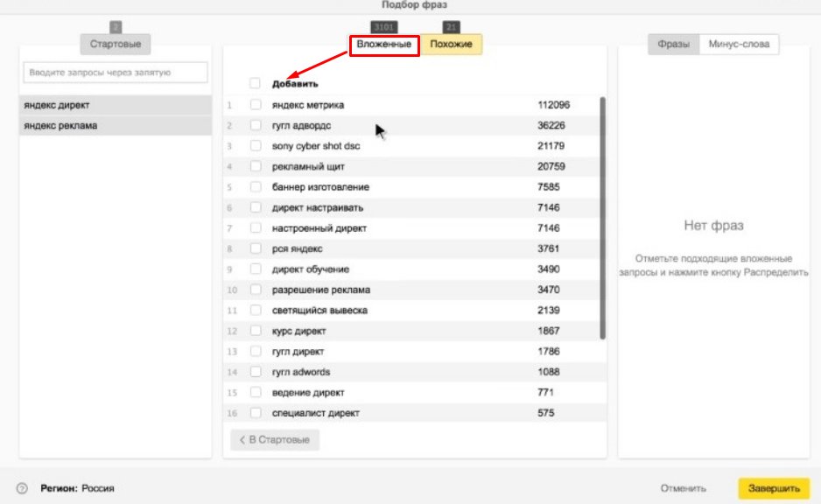Click the back chevron in В Стартовые
821x504 pixels.
242,439
